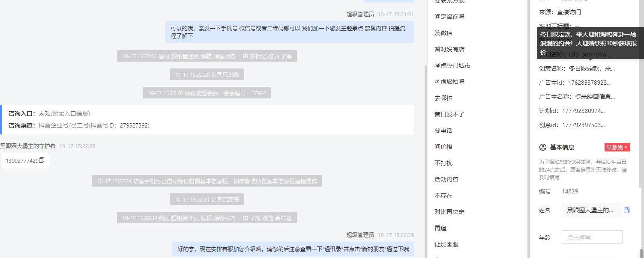644x258 pixels.
Task: Select quick reply 考虑热门城市
Action: pos(452,65)
